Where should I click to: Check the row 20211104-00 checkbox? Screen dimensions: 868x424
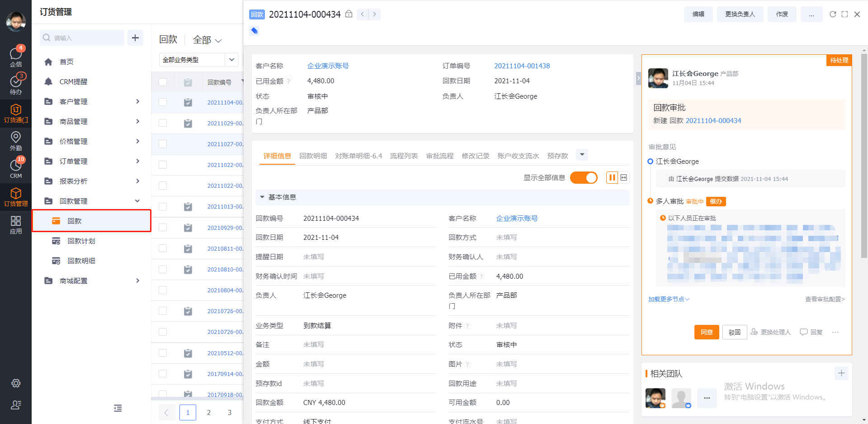pyautogui.click(x=163, y=102)
